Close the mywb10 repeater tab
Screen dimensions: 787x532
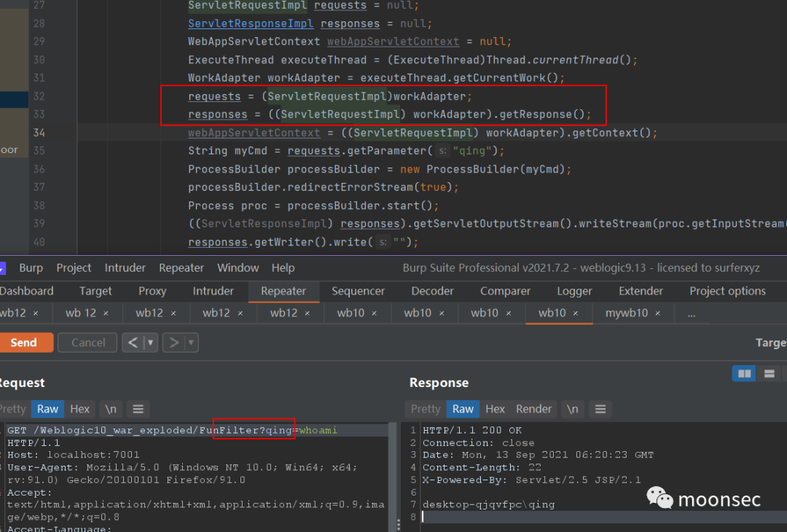point(657,313)
